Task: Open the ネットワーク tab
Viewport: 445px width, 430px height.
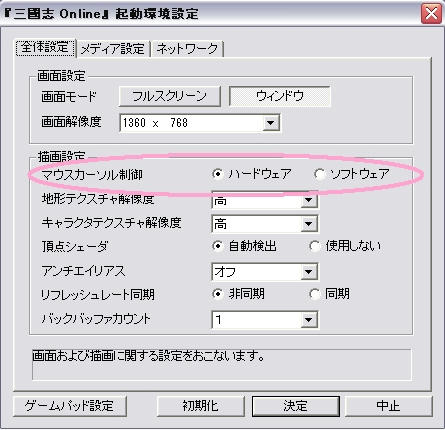Action: (187, 49)
